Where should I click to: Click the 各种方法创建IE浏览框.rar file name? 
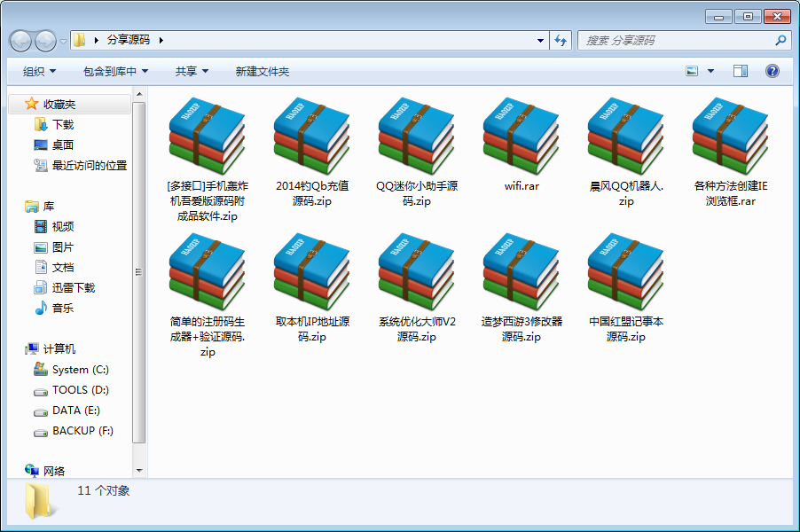pyautogui.click(x=731, y=193)
